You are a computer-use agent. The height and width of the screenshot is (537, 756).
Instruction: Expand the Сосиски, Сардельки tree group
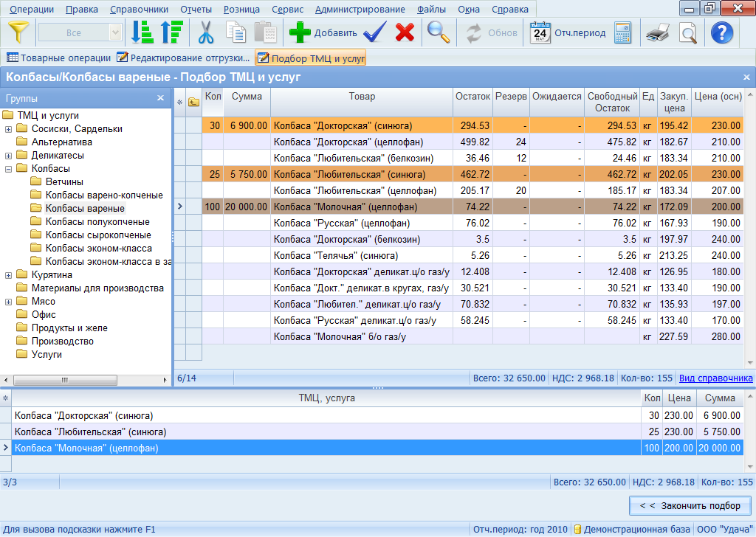[8, 129]
